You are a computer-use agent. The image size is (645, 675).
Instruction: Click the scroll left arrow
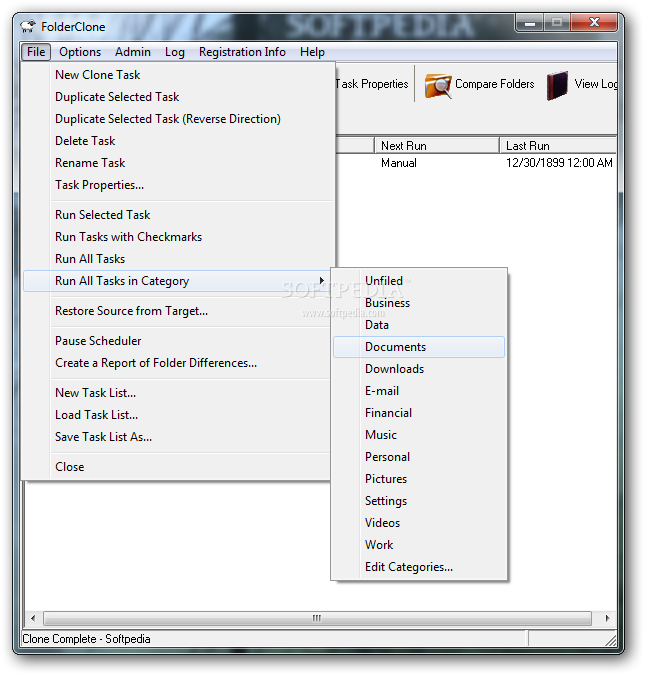pos(33,618)
